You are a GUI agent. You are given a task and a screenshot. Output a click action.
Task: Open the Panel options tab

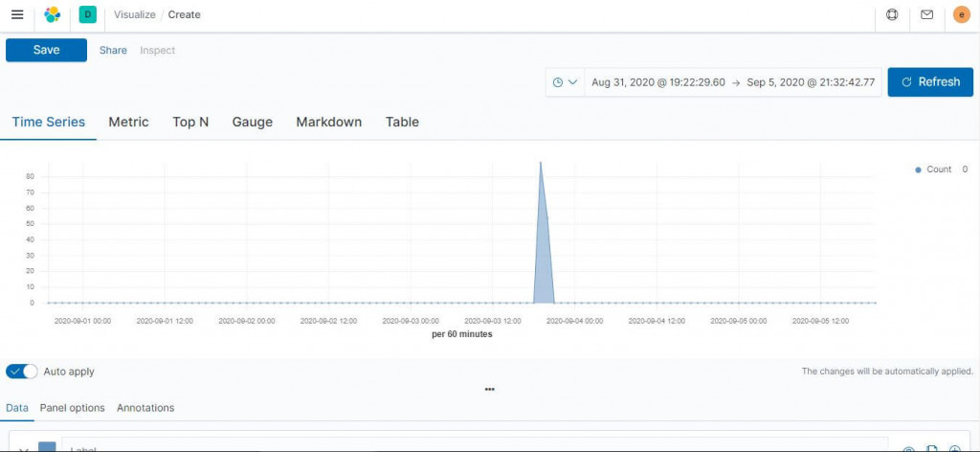coord(73,408)
